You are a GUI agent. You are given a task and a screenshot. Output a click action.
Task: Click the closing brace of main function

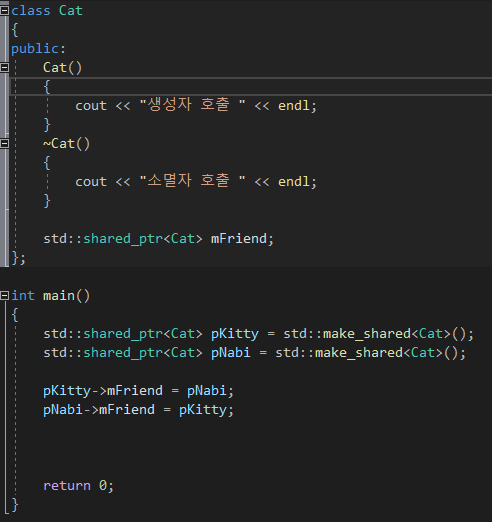[15, 505]
